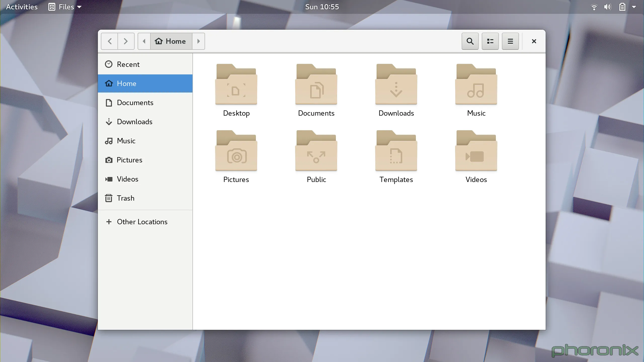Screen dimensions: 644x362
Task: Open the search tool in Files
Action: (470, 41)
